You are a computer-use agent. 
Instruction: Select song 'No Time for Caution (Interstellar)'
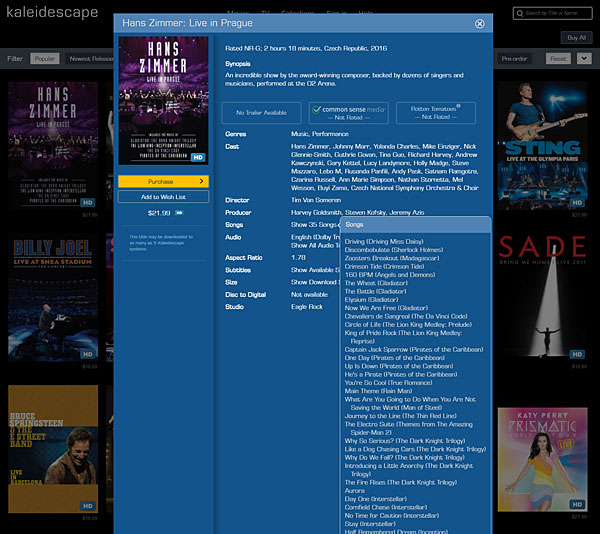point(392,516)
